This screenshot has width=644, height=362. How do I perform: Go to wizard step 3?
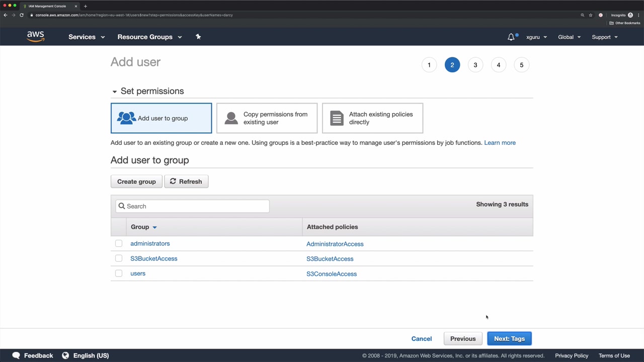point(475,65)
